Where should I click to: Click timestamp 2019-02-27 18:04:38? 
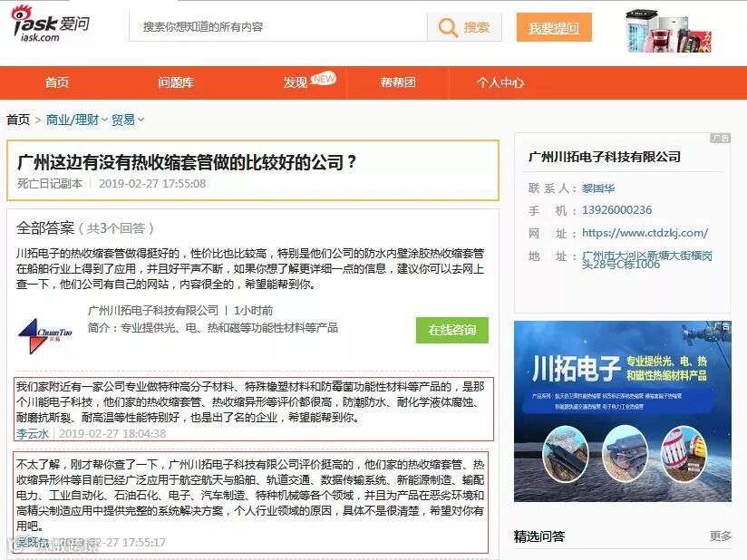pyautogui.click(x=112, y=433)
